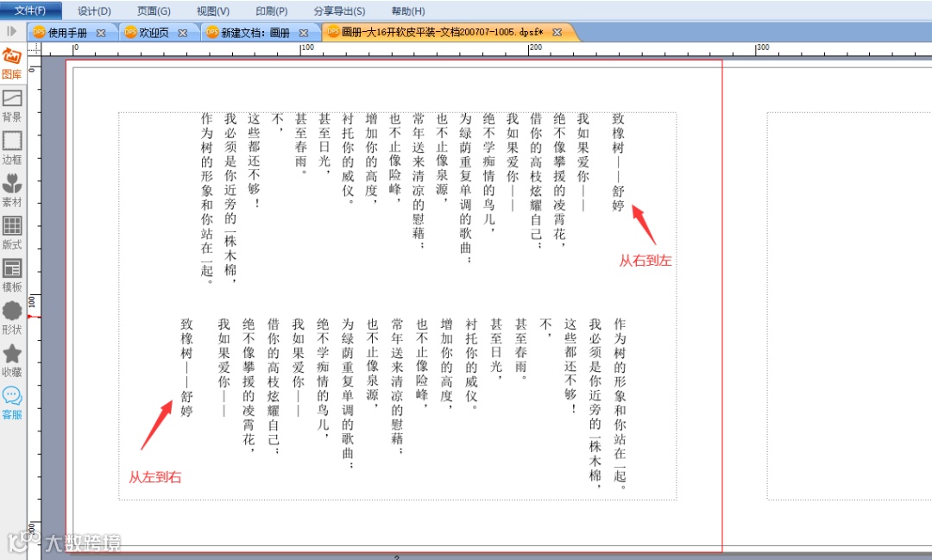Open the 素材 materials panel
This screenshot has width=932, height=560.
(12, 190)
